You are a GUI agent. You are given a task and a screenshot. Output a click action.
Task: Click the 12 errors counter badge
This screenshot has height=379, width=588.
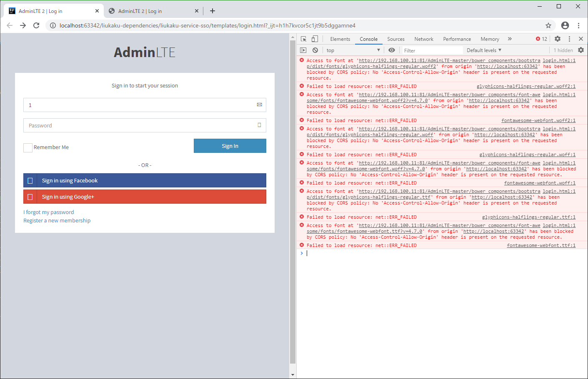[x=542, y=39]
